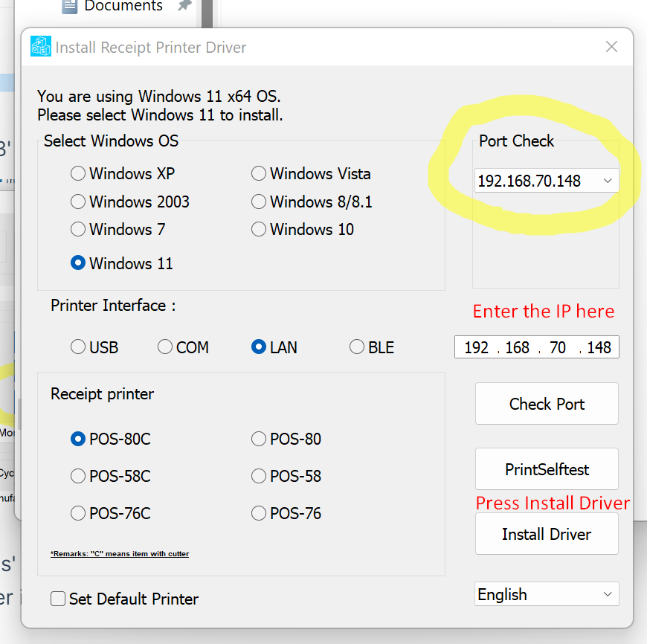This screenshot has height=644, width=647.
Task: Open the Port Check IP address dropdown
Action: (608, 180)
